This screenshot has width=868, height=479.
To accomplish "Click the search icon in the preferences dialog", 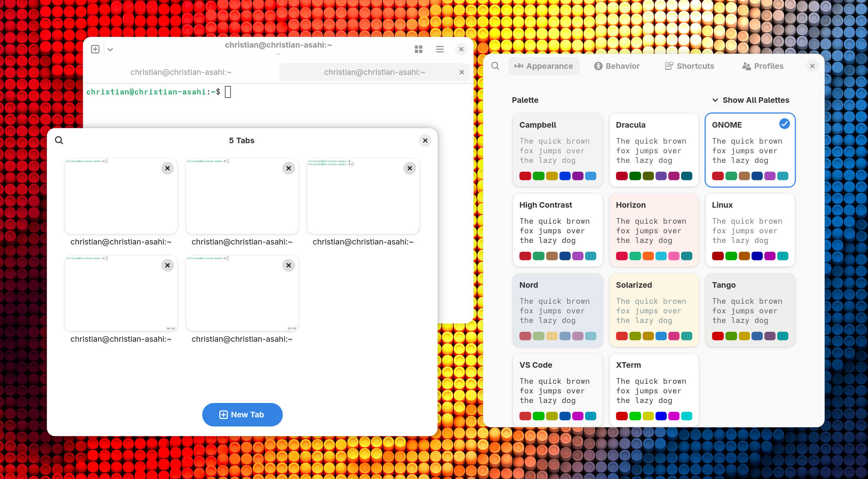I will (x=495, y=66).
